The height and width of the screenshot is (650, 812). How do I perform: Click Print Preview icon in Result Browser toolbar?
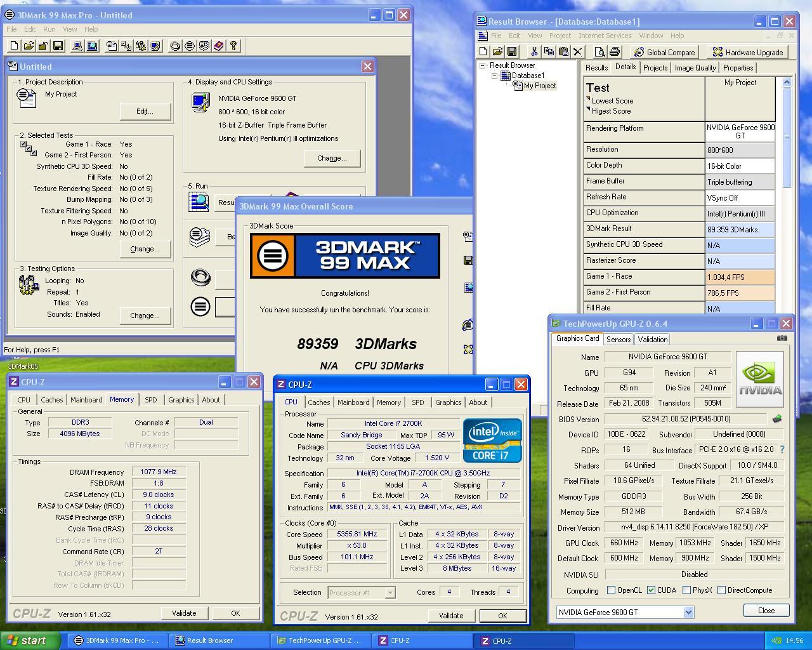(599, 52)
